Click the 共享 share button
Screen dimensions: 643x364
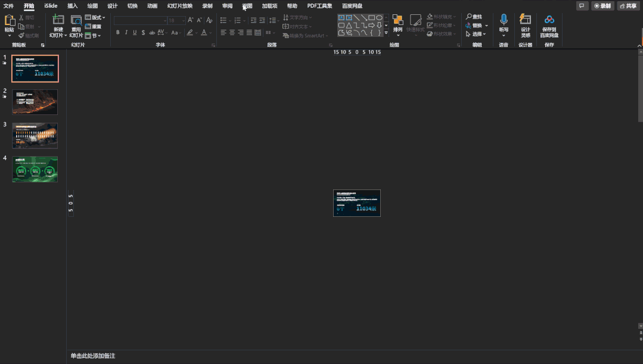[628, 6]
